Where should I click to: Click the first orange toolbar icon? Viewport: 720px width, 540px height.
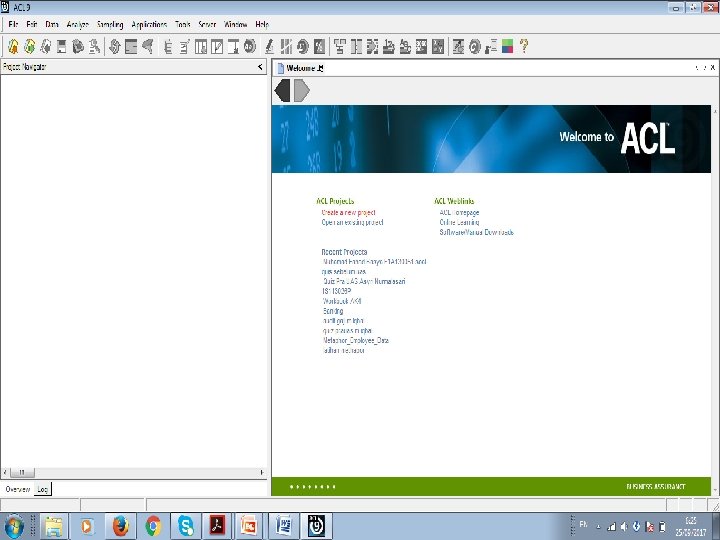13,46
